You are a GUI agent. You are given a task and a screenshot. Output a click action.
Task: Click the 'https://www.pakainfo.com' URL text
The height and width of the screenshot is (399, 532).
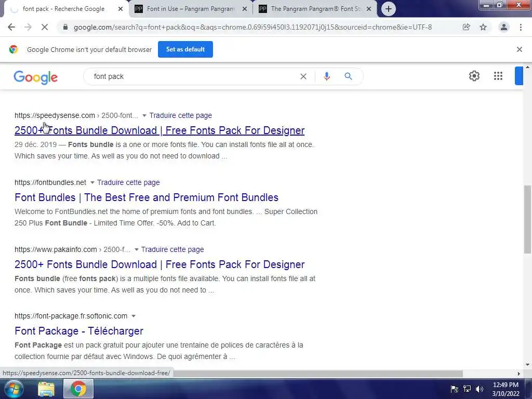pyautogui.click(x=56, y=250)
